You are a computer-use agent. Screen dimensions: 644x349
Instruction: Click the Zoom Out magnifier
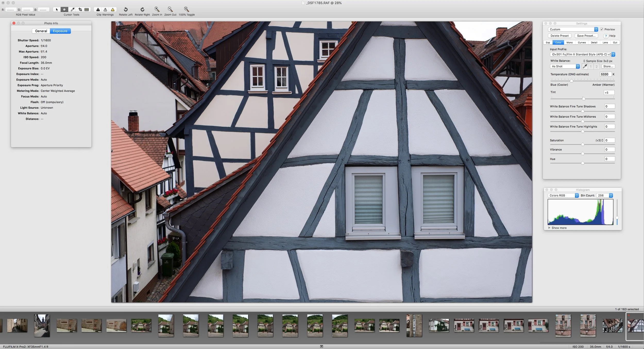pyautogui.click(x=170, y=9)
